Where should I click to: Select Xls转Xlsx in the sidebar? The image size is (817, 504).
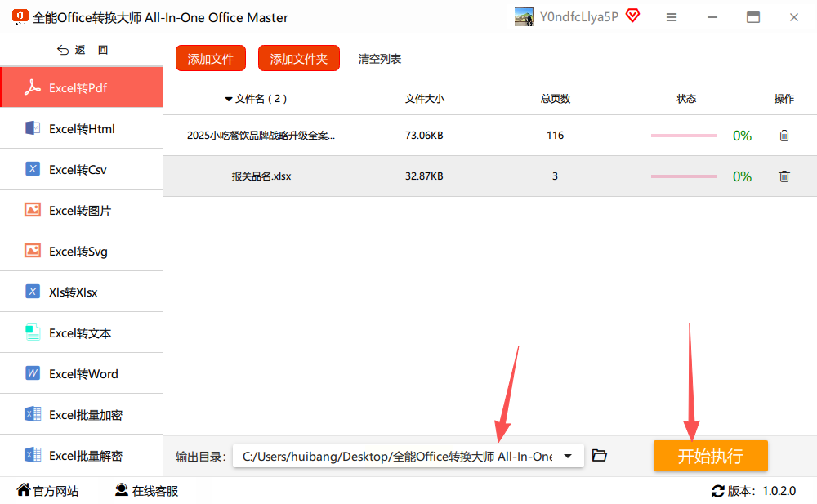click(82, 292)
